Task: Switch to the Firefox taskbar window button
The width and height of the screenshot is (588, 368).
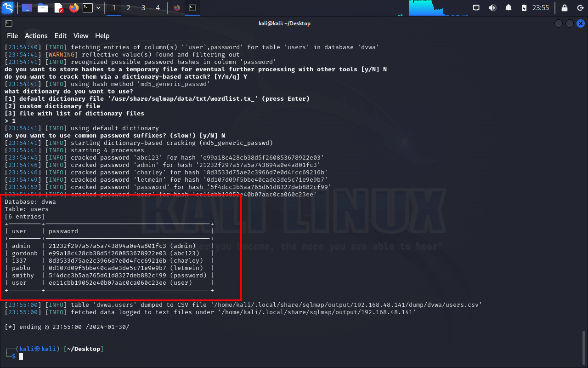Action: tap(177, 8)
